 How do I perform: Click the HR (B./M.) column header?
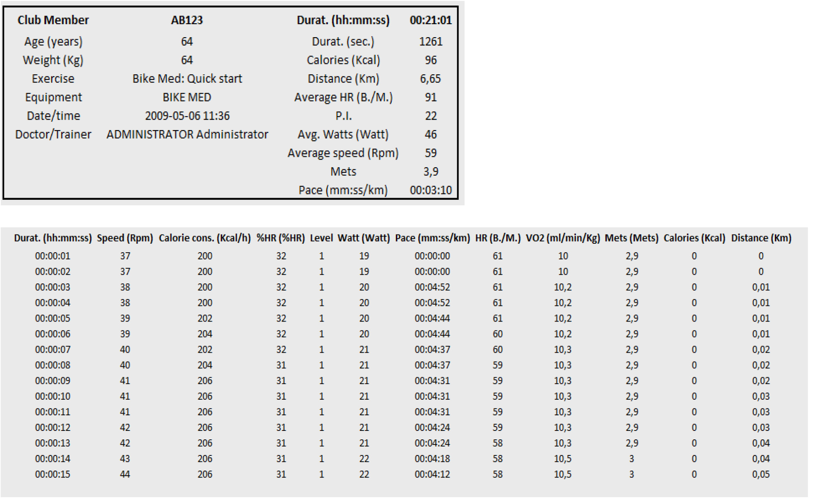coord(498,238)
